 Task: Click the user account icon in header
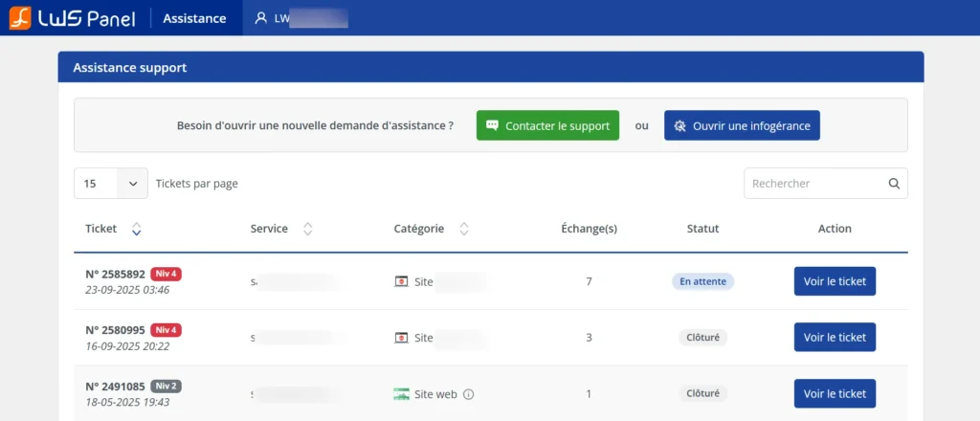click(x=260, y=18)
